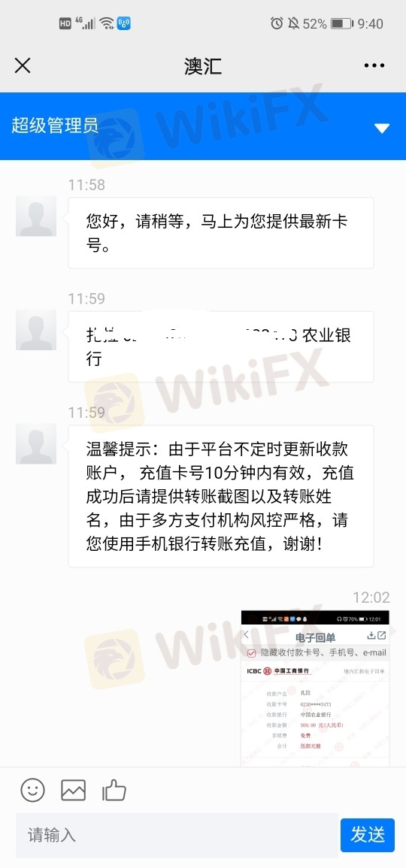Viewport: 406px width, 868px height.
Task: Tap the image attachment icon
Action: (x=73, y=790)
